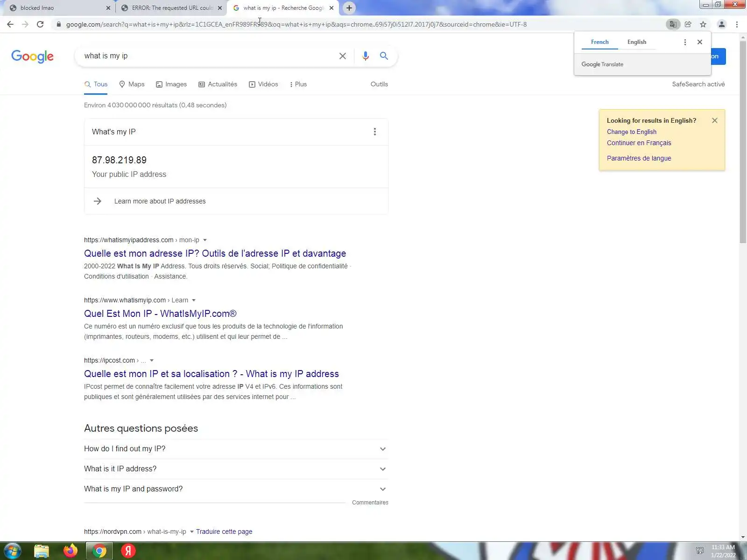Click the Google logo
Viewport: 747px width, 560px height.
click(32, 56)
